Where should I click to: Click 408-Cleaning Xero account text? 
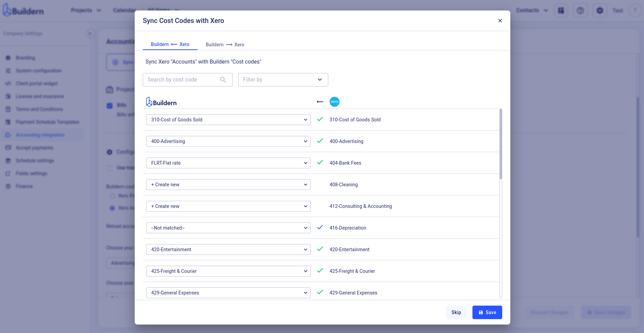(x=343, y=185)
